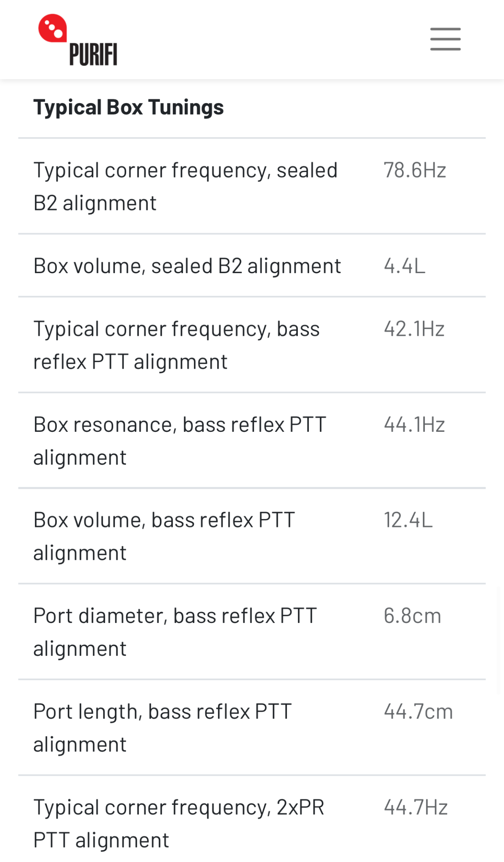Click the Purifi logo
504x862 pixels.
tap(78, 40)
